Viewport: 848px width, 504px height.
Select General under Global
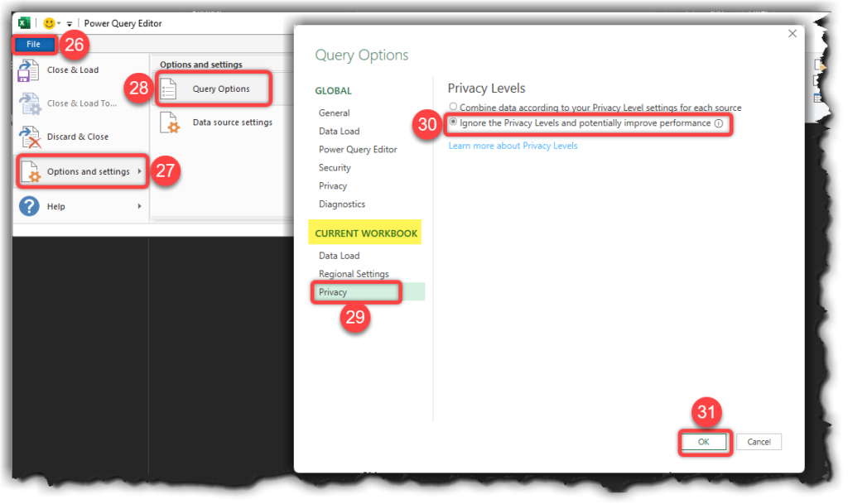click(x=335, y=113)
